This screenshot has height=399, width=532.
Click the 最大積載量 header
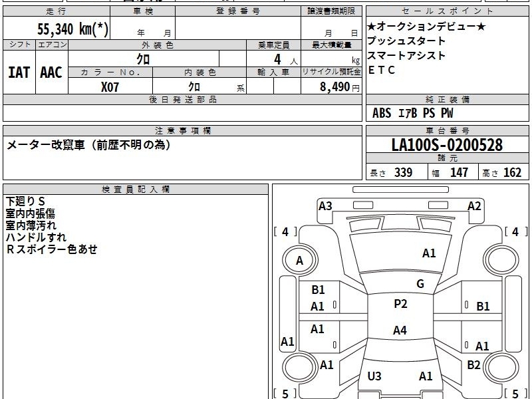coord(331,45)
